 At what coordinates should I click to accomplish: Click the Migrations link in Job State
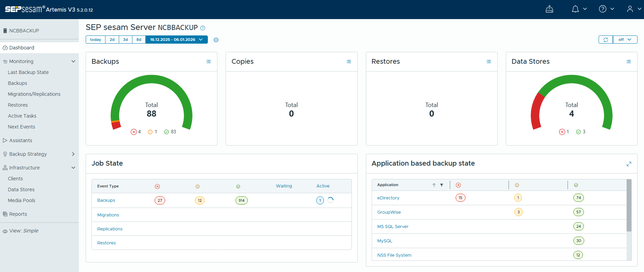click(108, 215)
